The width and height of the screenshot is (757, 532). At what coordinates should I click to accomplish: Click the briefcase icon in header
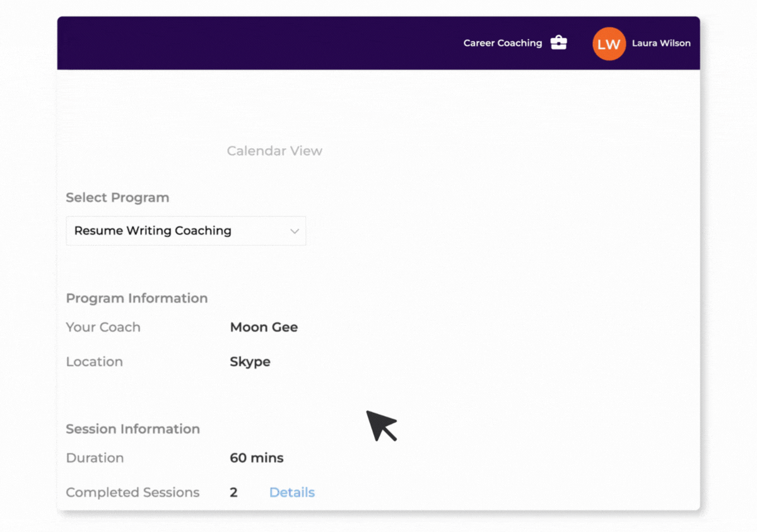pyautogui.click(x=558, y=43)
